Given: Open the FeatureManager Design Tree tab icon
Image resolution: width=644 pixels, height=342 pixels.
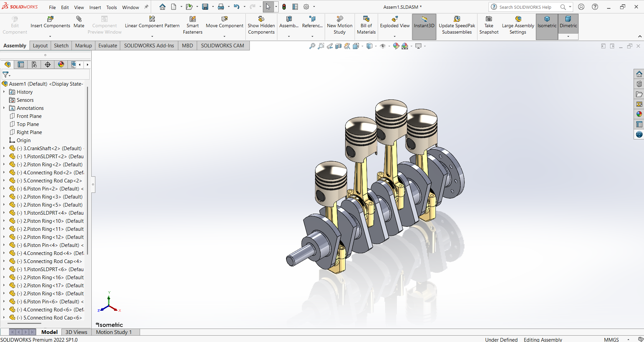Looking at the screenshot, I should pyautogui.click(x=8, y=65).
